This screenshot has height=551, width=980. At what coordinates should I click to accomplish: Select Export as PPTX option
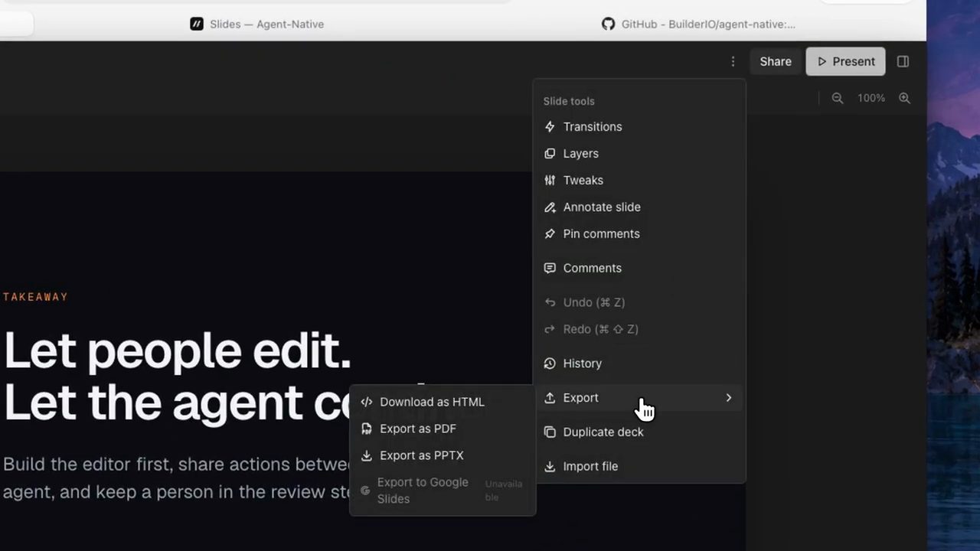[443, 455]
